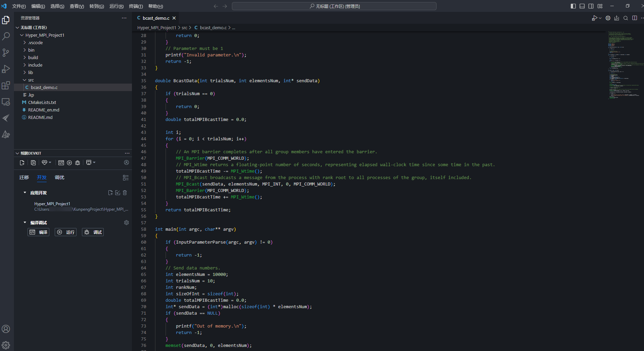Click the import icon in 应用开发 section
Viewport: 644px width, 351px height.
(118, 193)
